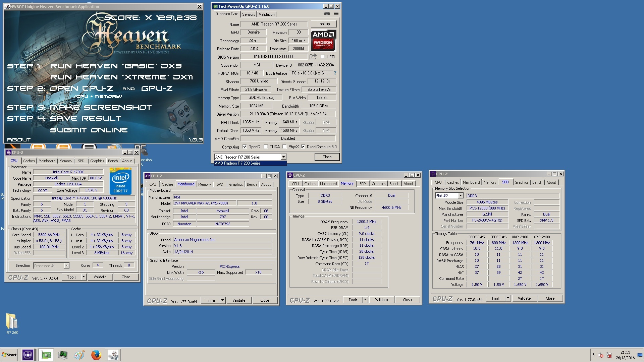
Task: Toggle the DirectCompute 5.0 checkbox
Action: pyautogui.click(x=303, y=147)
